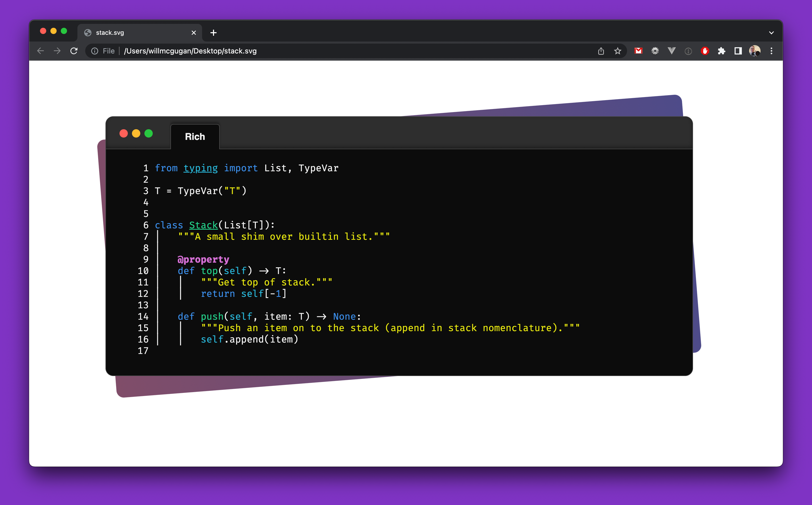
Task: Select the Rich terminal tab
Action: 195,136
